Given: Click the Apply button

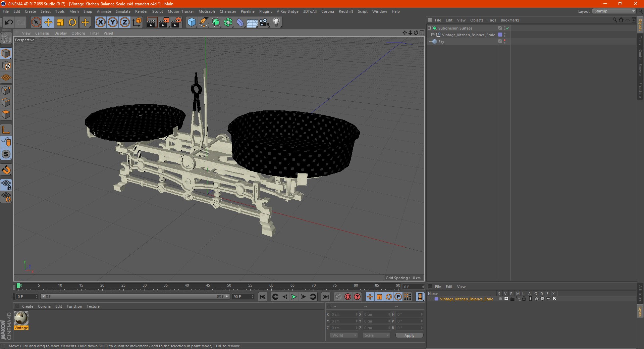Looking at the screenshot, I should (x=409, y=335).
